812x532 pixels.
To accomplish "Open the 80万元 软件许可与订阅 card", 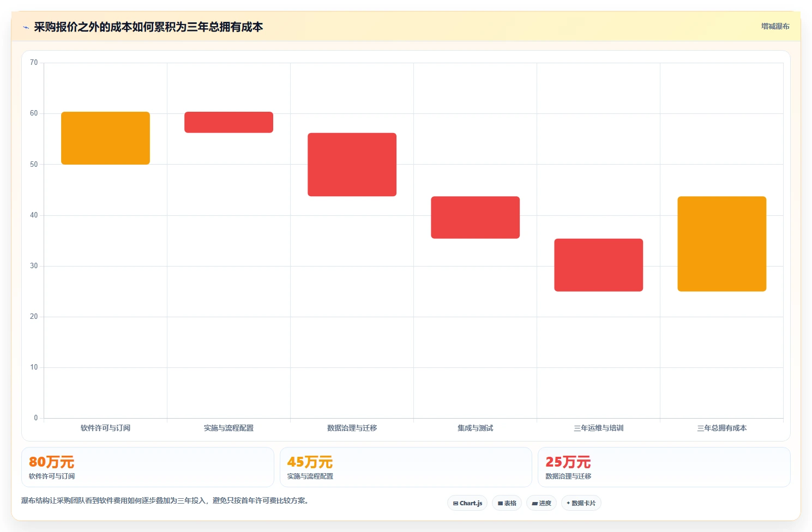I will pos(147,467).
